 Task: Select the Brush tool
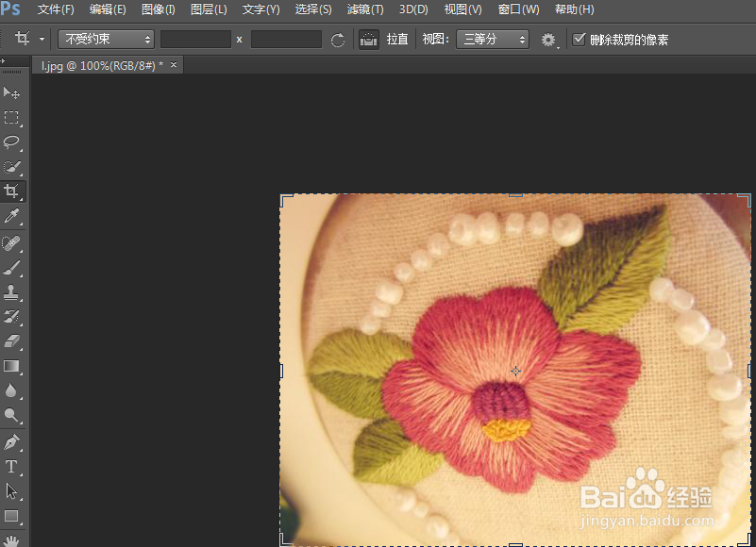[x=11, y=268]
